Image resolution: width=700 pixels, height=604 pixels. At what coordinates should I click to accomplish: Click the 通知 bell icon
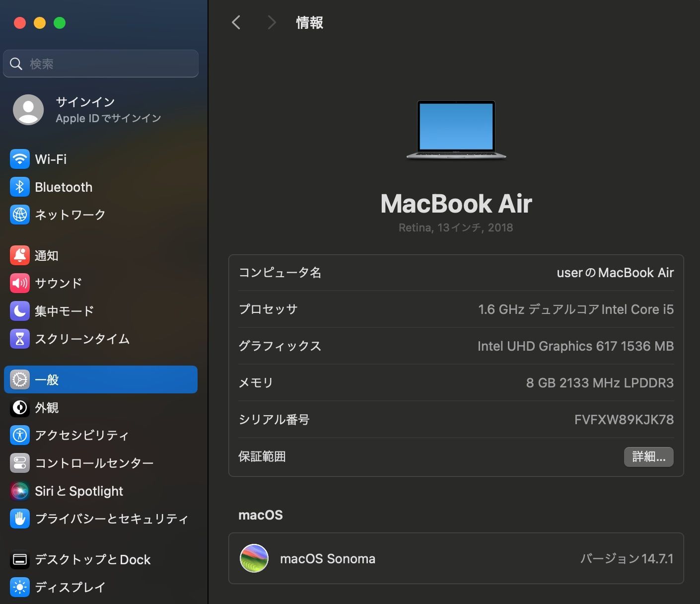[20, 255]
